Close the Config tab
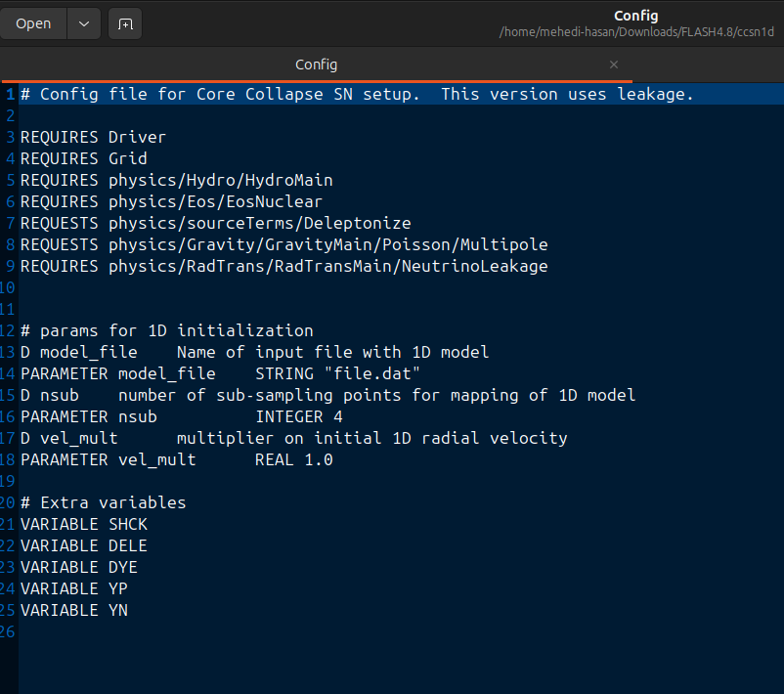The image size is (784, 694). click(x=614, y=65)
